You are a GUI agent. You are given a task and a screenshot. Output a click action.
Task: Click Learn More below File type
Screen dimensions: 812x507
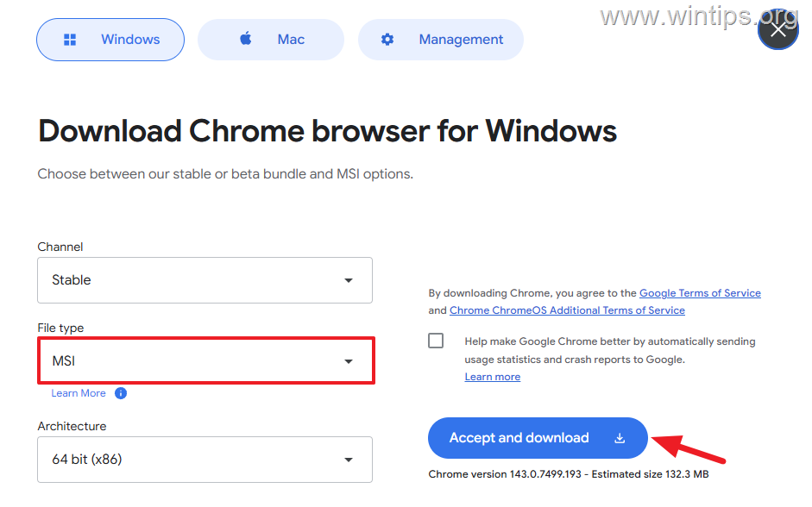79,393
